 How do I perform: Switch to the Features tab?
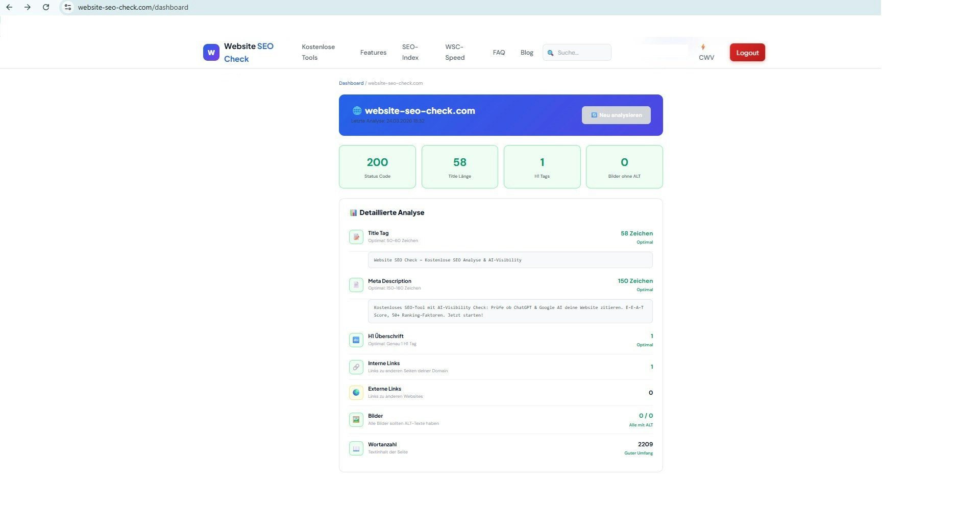pos(373,52)
